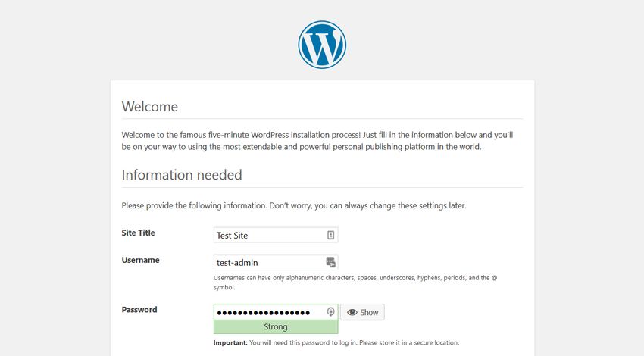This screenshot has width=644, height=356.
Task: Click the Username label
Action: click(140, 260)
